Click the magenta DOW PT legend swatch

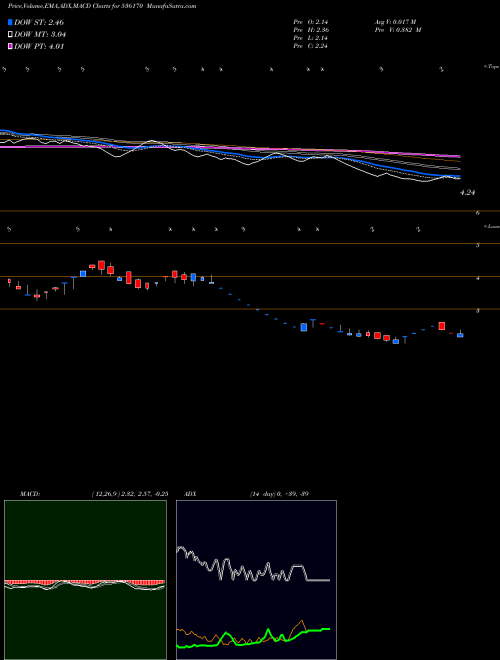pos(10,46)
